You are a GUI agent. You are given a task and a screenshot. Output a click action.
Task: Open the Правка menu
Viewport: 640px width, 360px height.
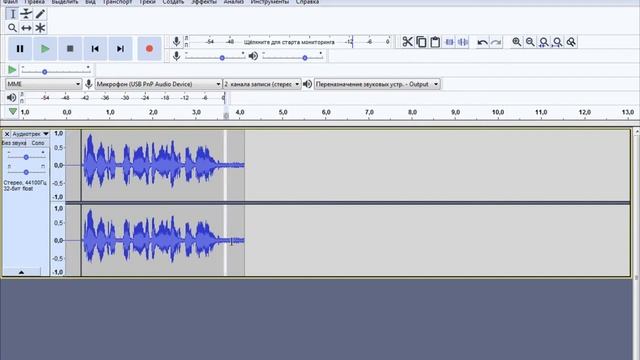point(34,2)
